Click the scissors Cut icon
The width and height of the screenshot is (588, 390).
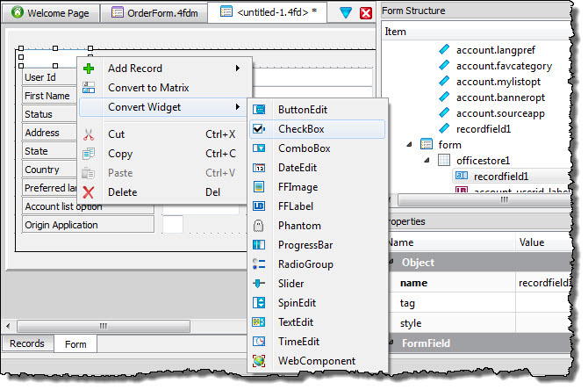point(89,134)
